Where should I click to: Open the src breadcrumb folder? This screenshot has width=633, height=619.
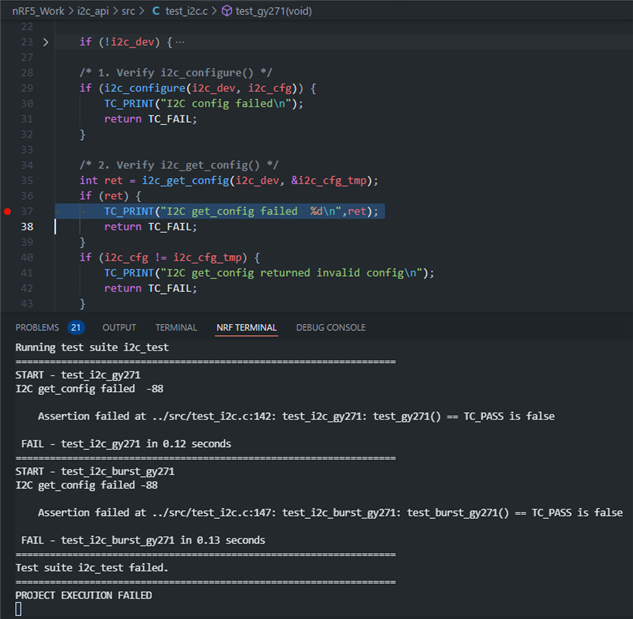pos(128,11)
